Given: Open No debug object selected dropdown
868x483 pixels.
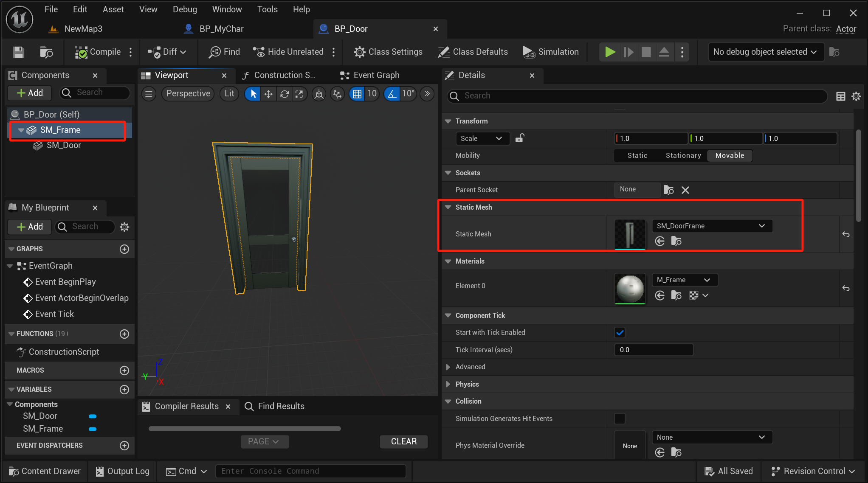Looking at the screenshot, I should tap(765, 52).
